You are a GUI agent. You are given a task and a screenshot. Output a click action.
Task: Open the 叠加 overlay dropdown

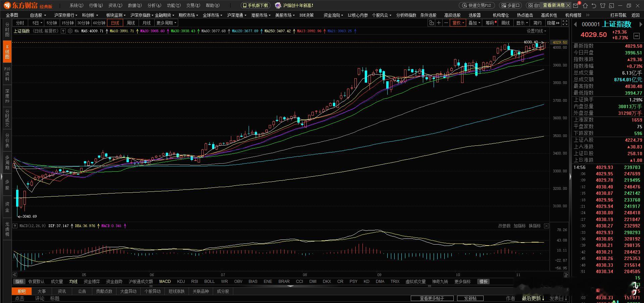click(475, 23)
